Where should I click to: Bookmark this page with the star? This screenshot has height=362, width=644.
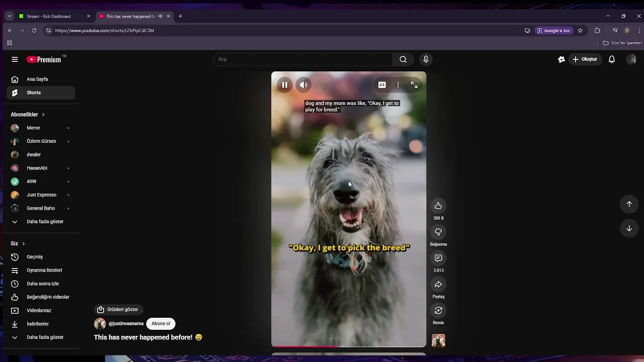pyautogui.click(x=580, y=30)
